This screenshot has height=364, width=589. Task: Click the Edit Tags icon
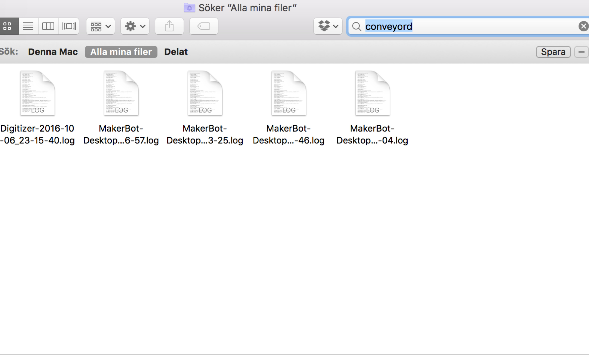pos(204,26)
